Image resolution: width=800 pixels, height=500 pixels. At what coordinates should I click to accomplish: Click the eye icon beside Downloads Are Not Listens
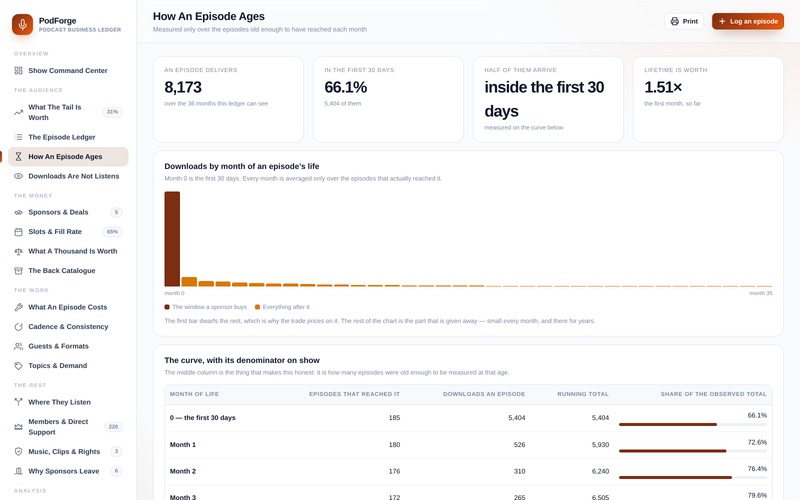18,176
